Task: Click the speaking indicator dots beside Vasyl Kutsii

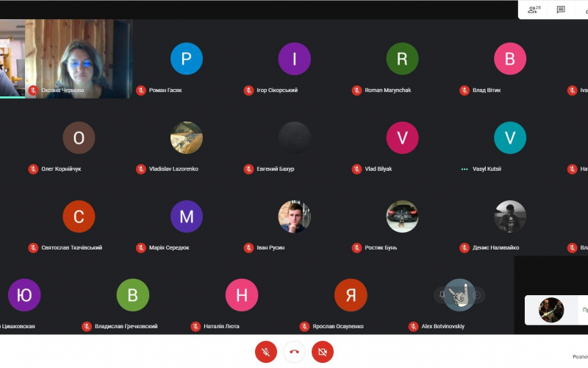Action: 465,169
